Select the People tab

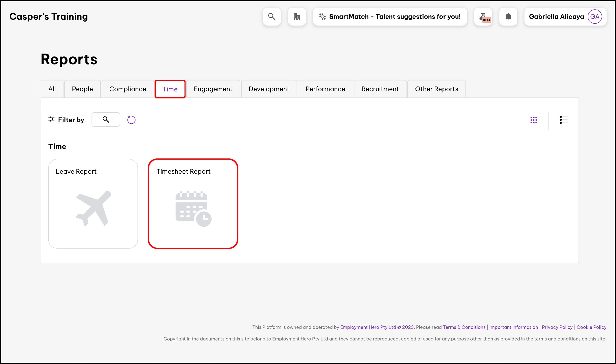point(83,89)
